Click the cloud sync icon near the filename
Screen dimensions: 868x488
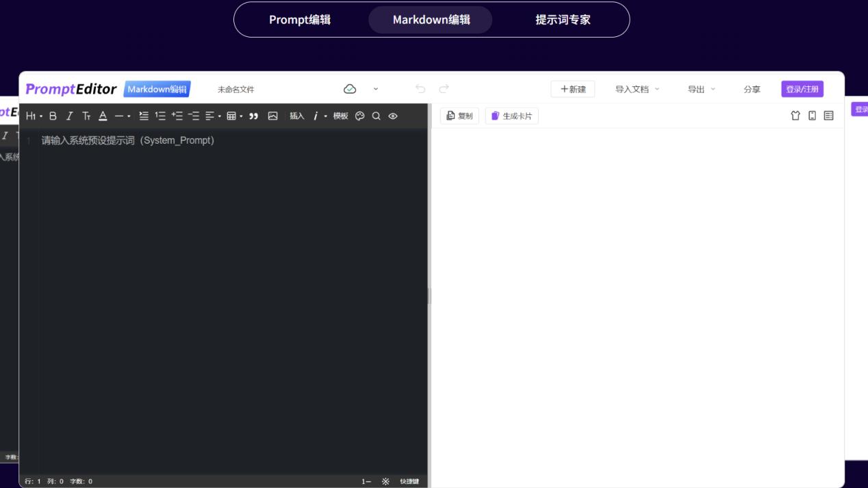[350, 88]
